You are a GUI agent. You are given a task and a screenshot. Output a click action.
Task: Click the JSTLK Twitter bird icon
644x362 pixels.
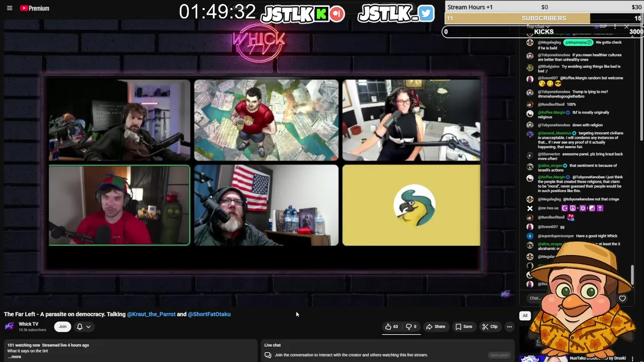click(426, 14)
